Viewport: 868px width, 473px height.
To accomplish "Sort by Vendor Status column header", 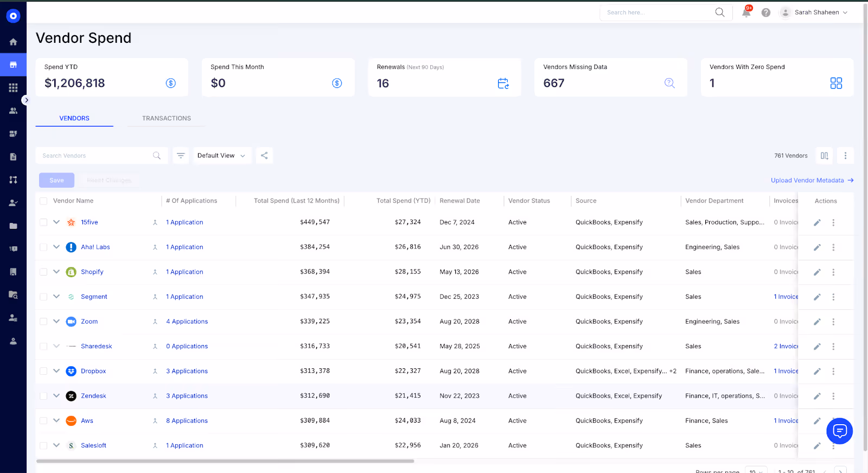I will coord(529,201).
